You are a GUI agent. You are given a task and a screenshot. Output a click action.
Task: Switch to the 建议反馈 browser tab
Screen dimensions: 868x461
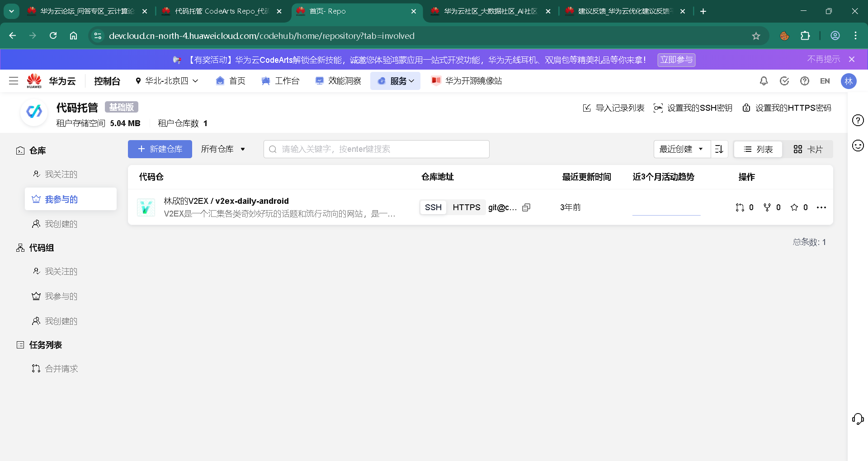coord(625,11)
